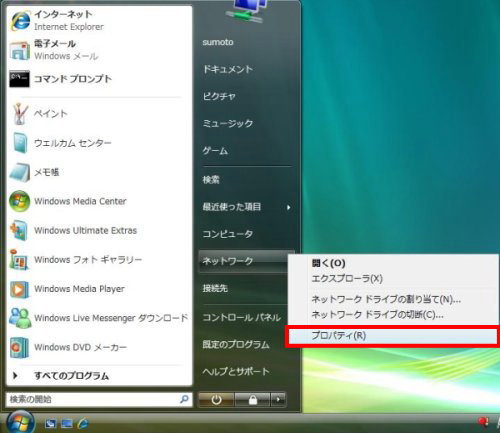
Task: Expand 最近使った項目 submenu arrow
Action: point(289,207)
